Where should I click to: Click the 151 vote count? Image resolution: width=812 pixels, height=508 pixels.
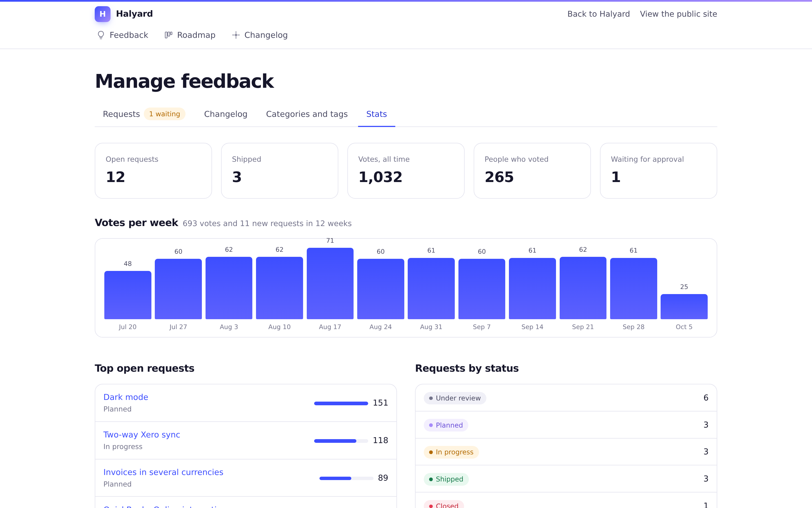(381, 403)
